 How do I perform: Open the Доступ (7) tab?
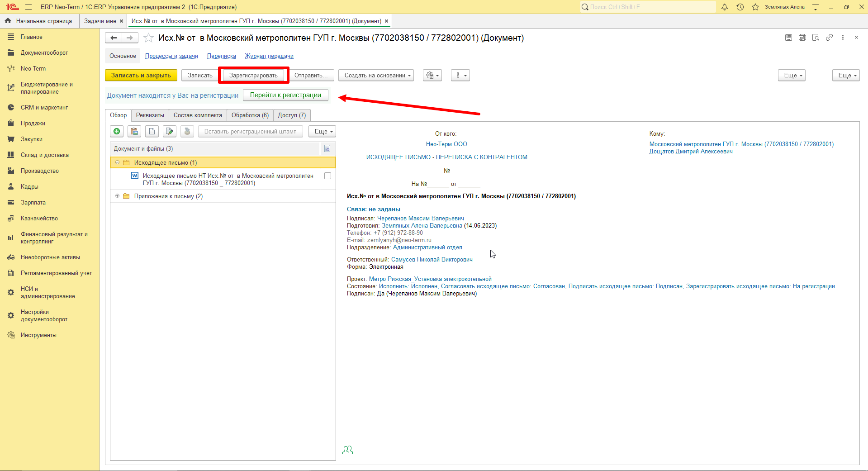click(292, 115)
